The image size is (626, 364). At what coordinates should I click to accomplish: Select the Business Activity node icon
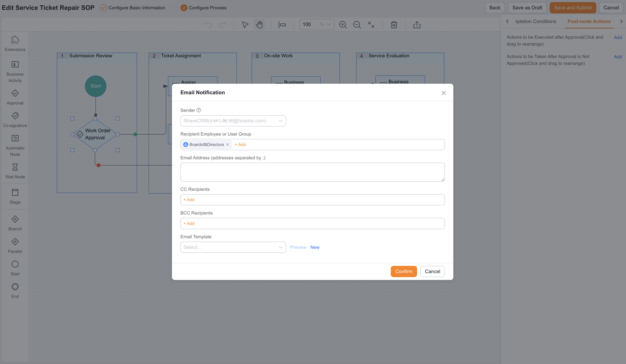15,65
